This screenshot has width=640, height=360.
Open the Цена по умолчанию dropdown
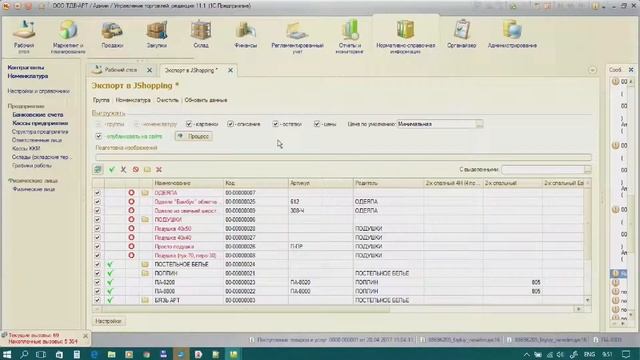[x=480, y=124]
